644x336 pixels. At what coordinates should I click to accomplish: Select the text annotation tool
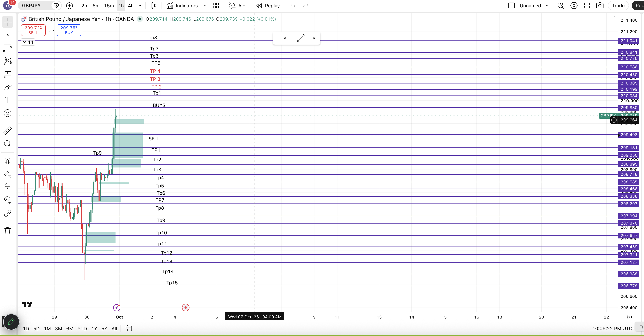point(8,100)
